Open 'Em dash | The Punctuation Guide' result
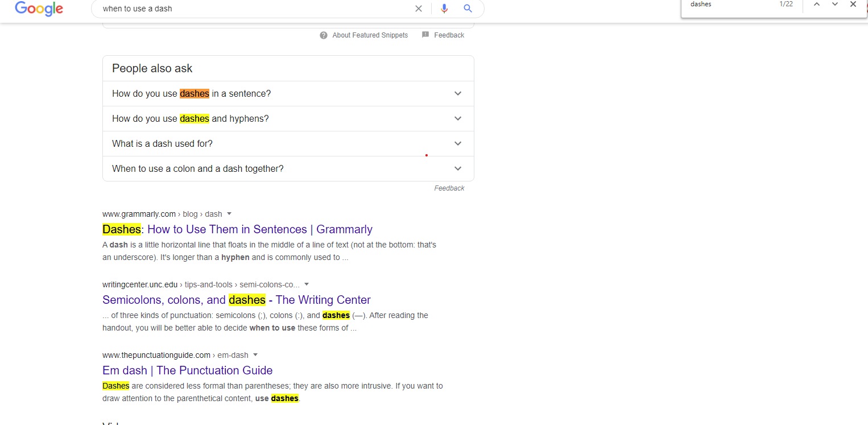This screenshot has height=425, width=868. coord(188,370)
